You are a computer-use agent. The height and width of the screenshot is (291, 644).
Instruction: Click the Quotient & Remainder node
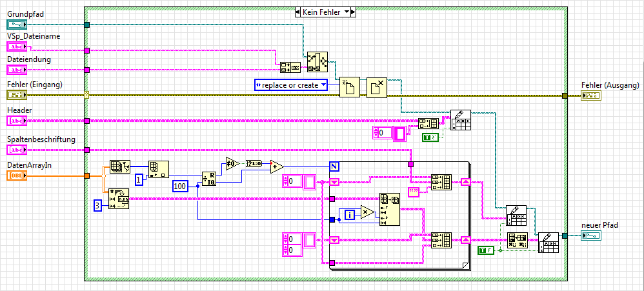click(x=210, y=179)
